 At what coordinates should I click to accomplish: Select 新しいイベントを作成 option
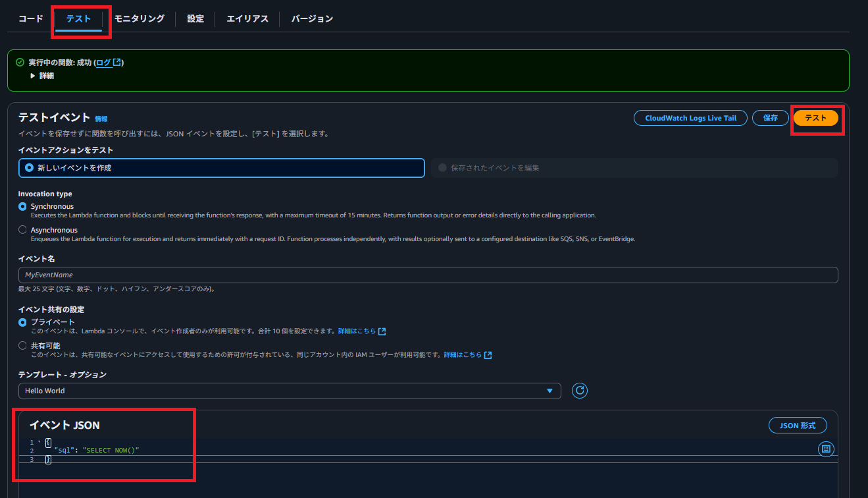221,168
